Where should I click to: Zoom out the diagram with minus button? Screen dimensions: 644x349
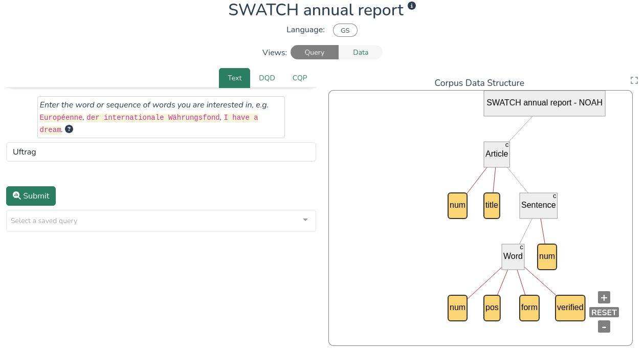tap(604, 326)
